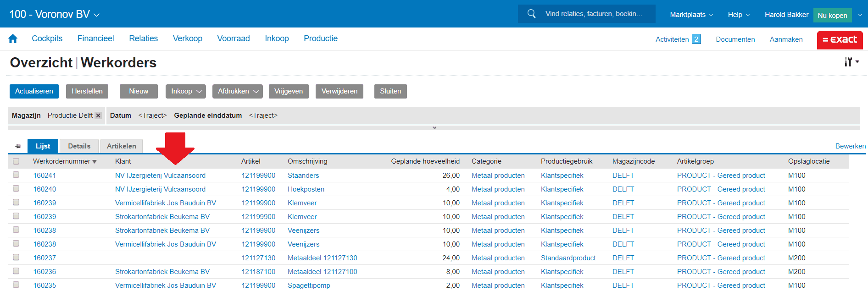
Task: Click the Bewerken link
Action: (850, 146)
